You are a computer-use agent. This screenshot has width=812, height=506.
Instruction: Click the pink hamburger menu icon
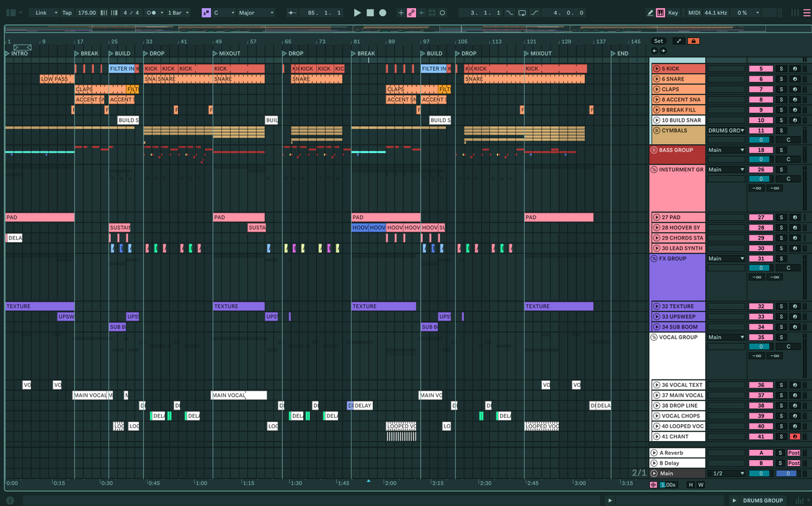click(x=805, y=12)
